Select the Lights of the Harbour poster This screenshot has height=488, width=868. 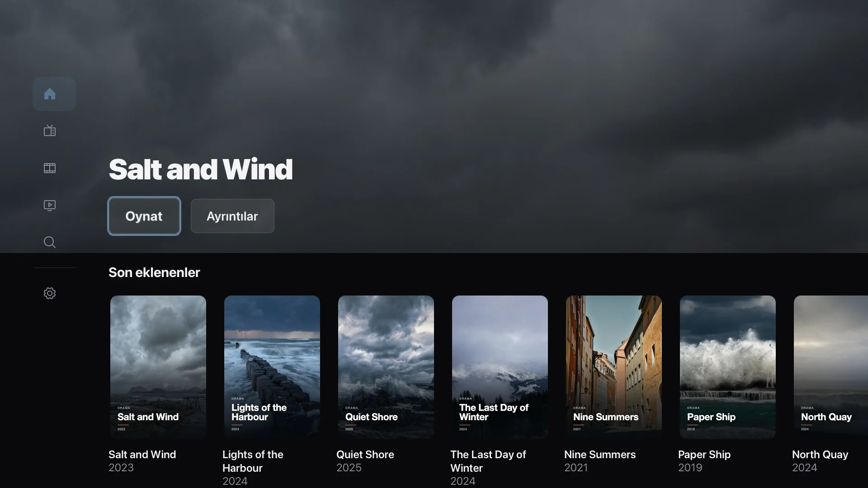pos(272,367)
